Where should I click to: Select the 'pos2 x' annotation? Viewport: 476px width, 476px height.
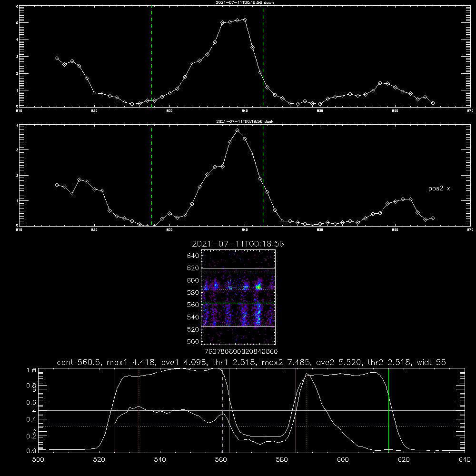pos(439,188)
